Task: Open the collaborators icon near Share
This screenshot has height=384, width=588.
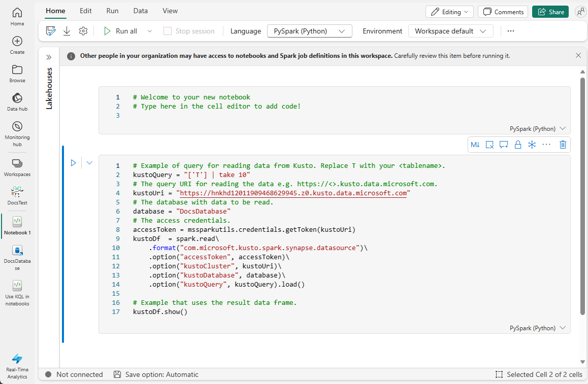Action: 580,12
